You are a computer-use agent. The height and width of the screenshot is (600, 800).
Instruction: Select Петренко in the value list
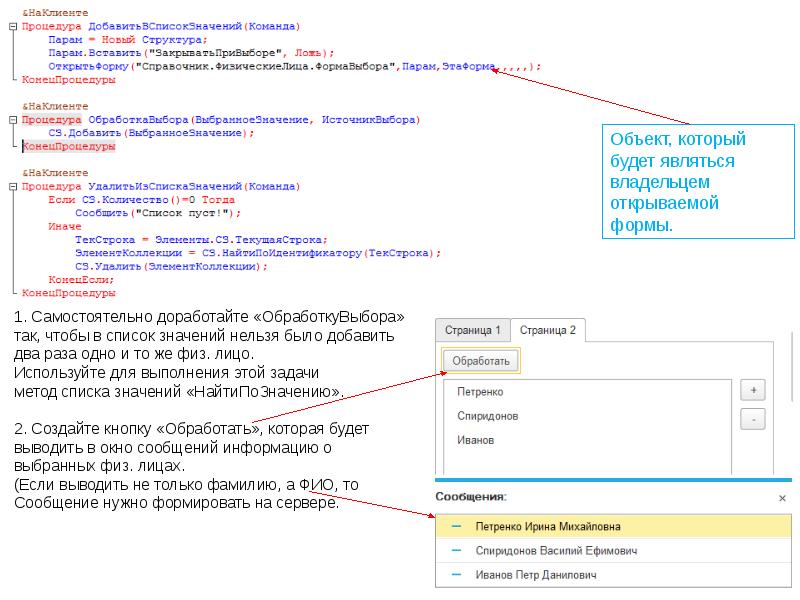point(479,392)
